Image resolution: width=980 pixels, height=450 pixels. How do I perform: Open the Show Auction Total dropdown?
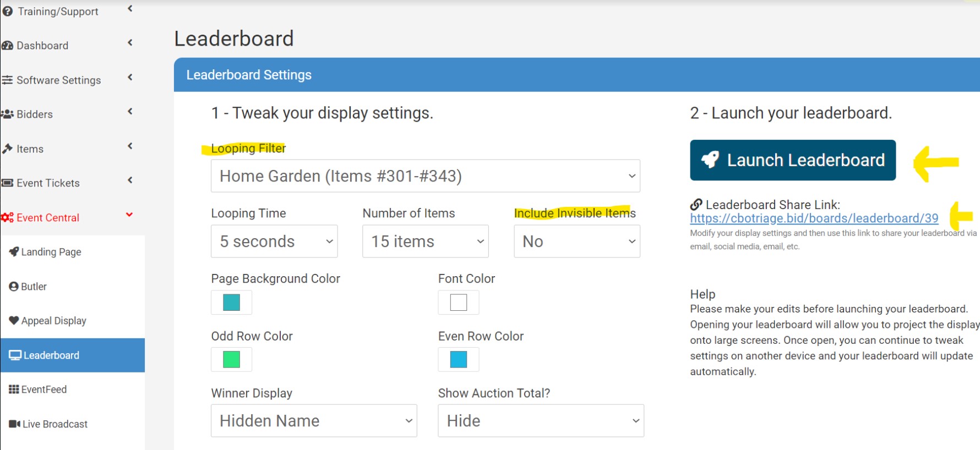(x=541, y=421)
